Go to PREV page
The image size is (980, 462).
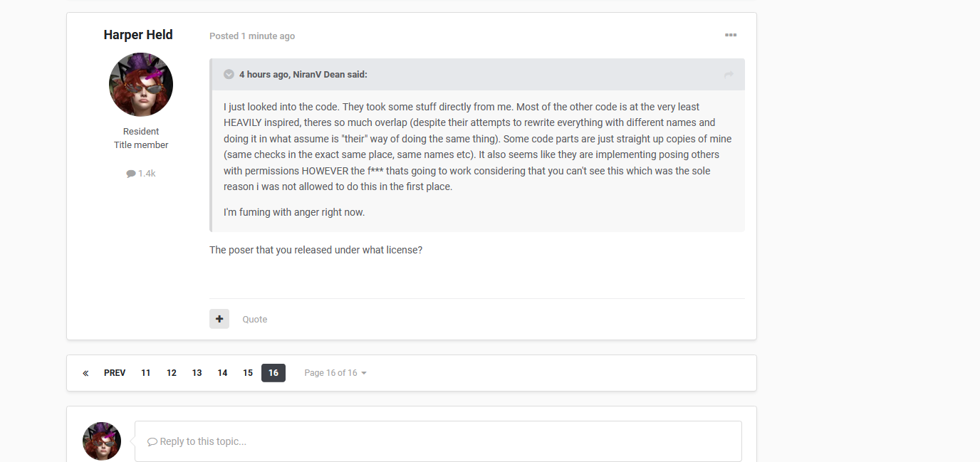pyautogui.click(x=115, y=373)
